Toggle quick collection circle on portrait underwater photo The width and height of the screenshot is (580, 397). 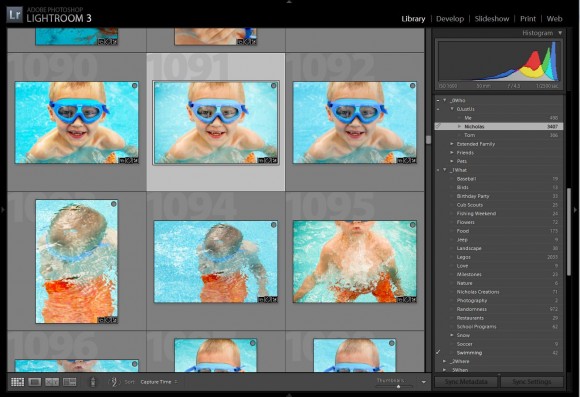point(114,204)
